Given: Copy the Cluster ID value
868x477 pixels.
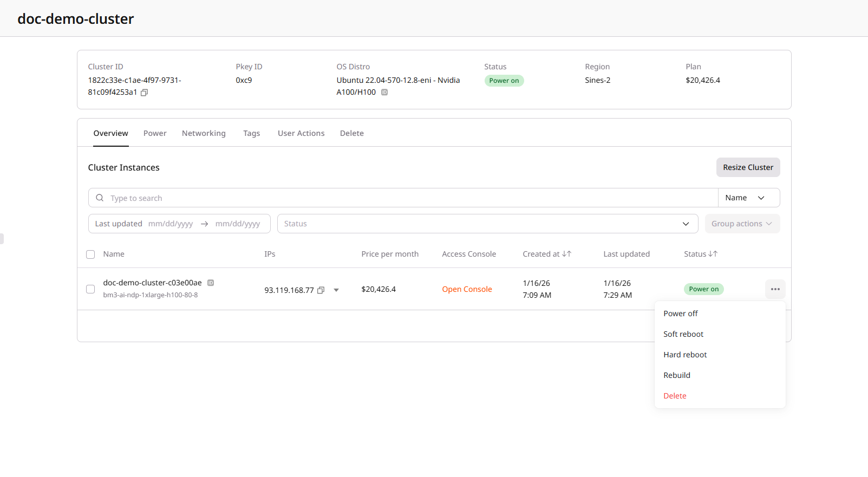Looking at the screenshot, I should click(144, 93).
